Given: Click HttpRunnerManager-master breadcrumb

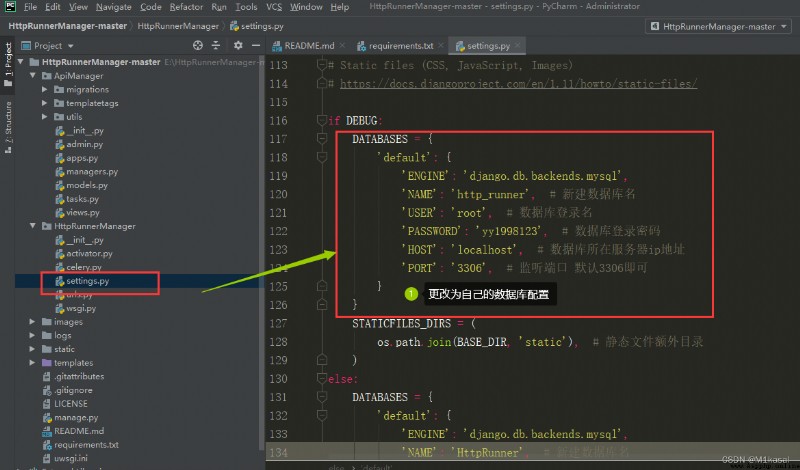Looking at the screenshot, I should click(x=67, y=26).
